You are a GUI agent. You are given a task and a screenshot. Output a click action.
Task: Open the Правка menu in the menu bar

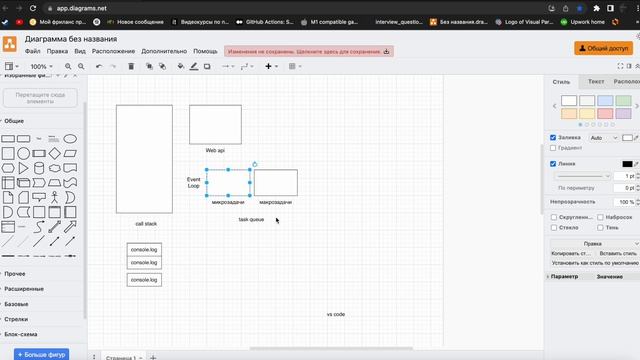tap(57, 51)
